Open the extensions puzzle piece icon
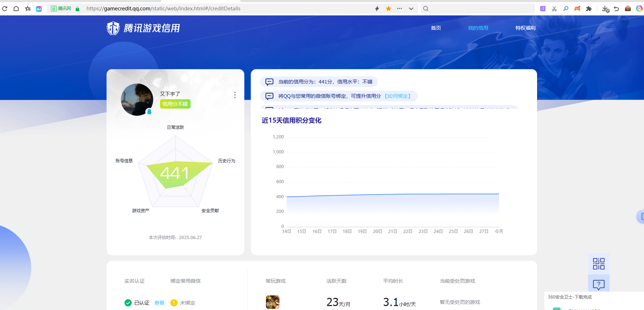The image size is (644, 310). click(589, 9)
